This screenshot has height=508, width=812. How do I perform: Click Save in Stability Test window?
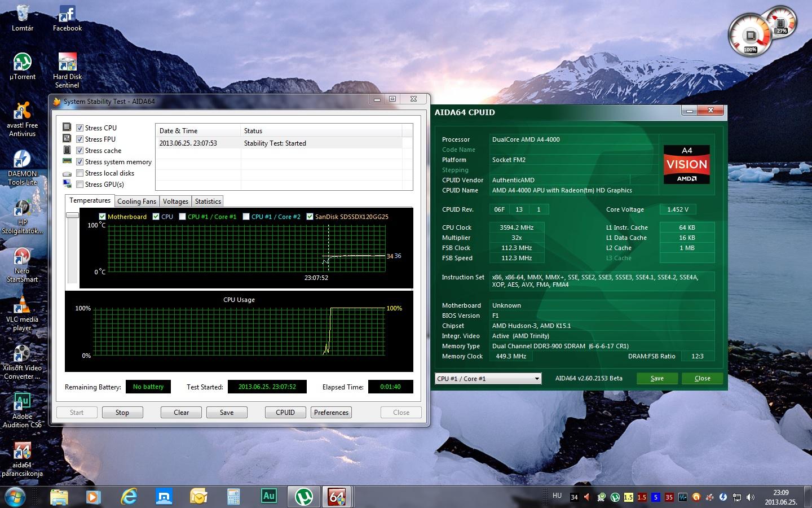pyautogui.click(x=227, y=413)
